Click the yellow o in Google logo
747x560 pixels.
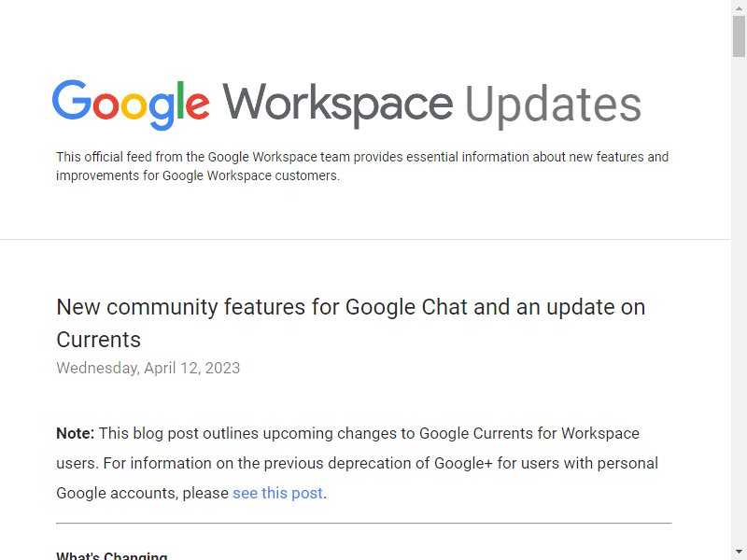(x=133, y=105)
